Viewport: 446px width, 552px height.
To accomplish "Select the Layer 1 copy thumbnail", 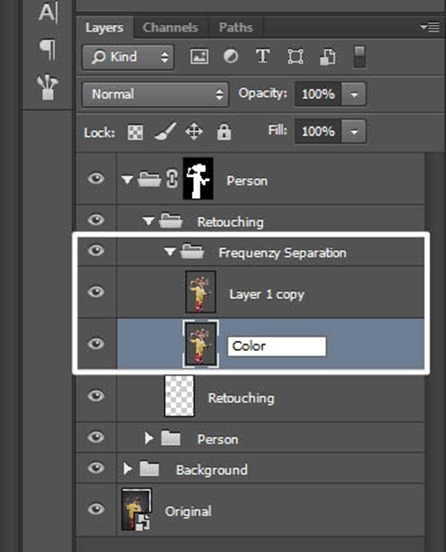I will point(201,292).
